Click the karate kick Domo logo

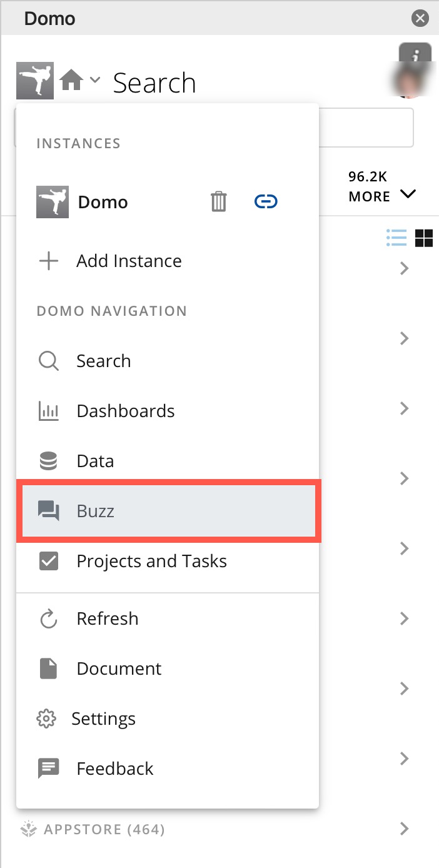coord(34,80)
